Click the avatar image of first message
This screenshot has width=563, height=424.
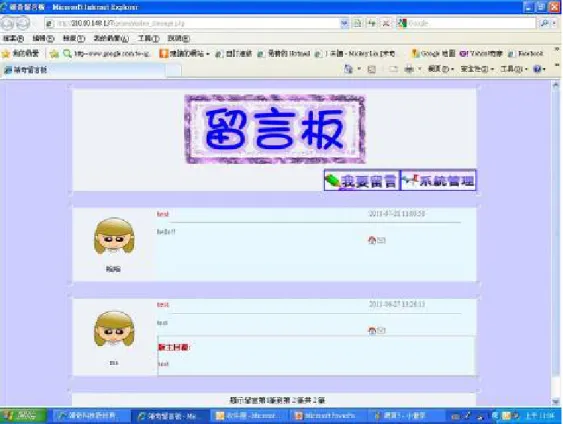(114, 236)
